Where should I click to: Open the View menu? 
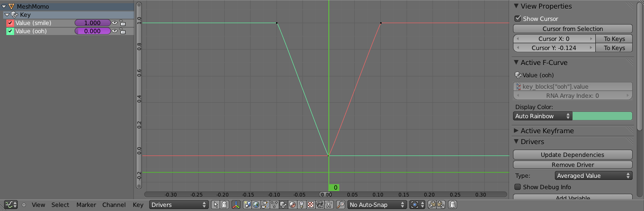tap(38, 205)
